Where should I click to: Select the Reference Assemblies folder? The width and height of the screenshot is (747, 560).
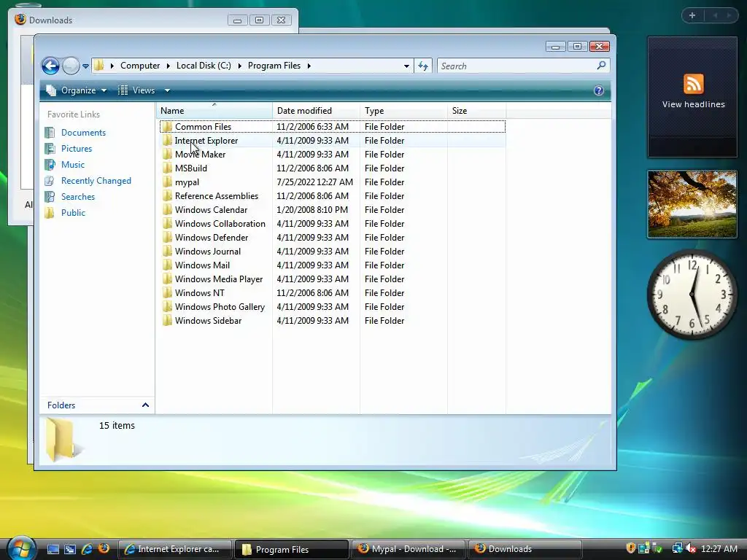point(216,195)
